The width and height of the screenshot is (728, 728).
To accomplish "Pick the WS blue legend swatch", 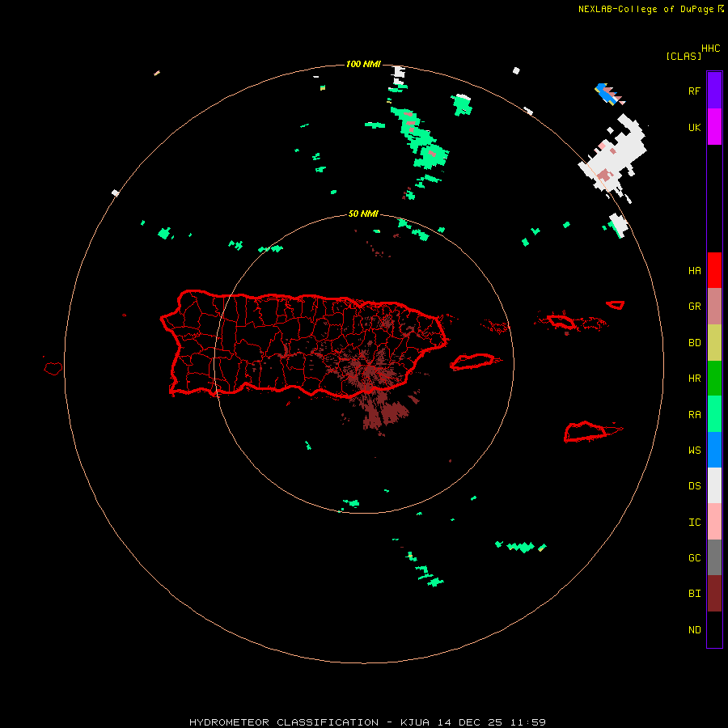I will coord(714,450).
